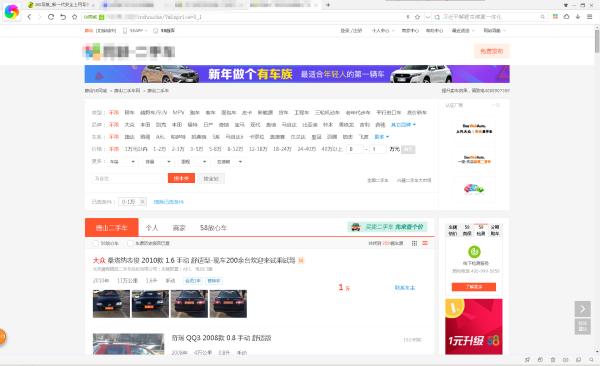Select the 5-8万 price filter

215,149
